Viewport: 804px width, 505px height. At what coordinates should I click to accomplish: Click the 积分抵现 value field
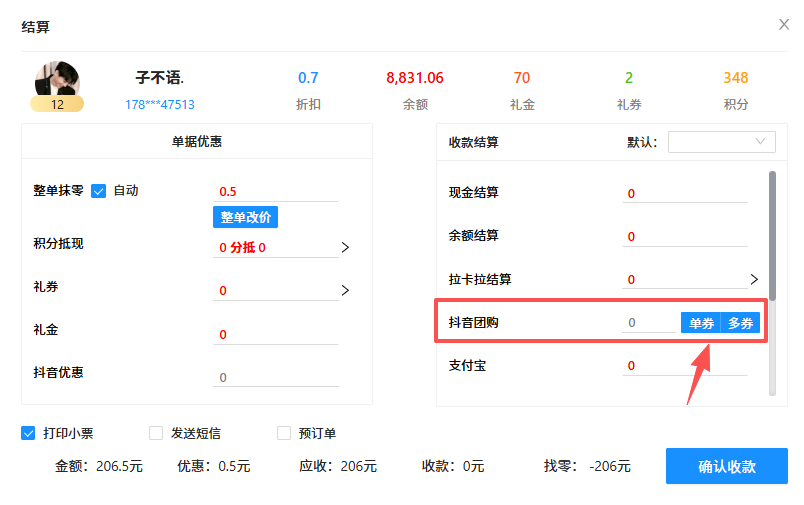(276, 248)
